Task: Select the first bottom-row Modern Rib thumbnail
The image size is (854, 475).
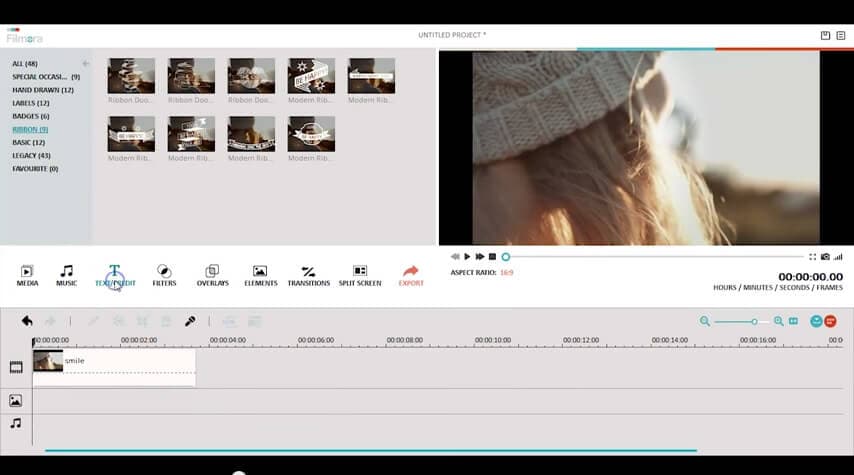Action: point(131,134)
